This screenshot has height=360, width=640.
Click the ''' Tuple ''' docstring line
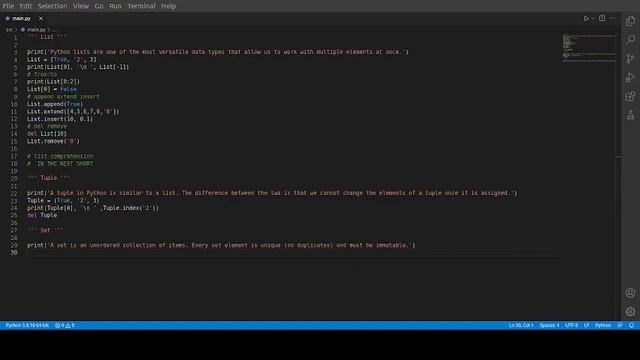(x=49, y=178)
